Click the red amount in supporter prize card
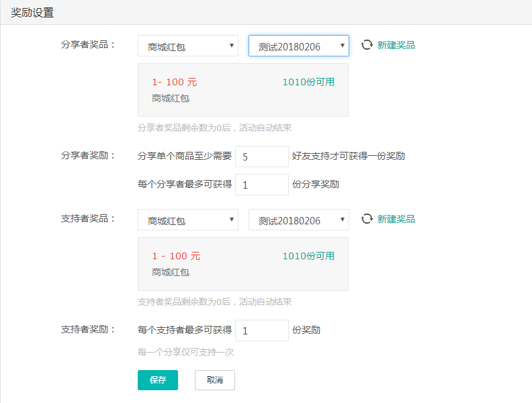Viewport: 532px width, 403px height. point(175,256)
